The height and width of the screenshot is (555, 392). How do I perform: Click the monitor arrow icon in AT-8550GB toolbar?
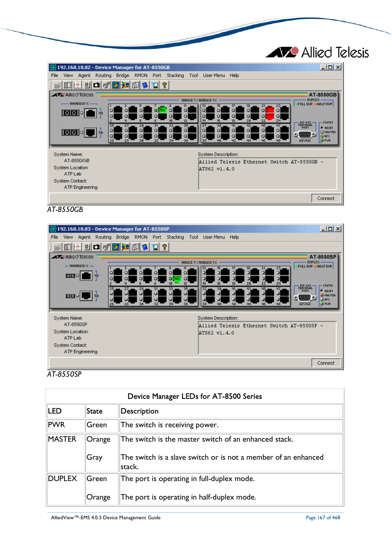[154, 85]
